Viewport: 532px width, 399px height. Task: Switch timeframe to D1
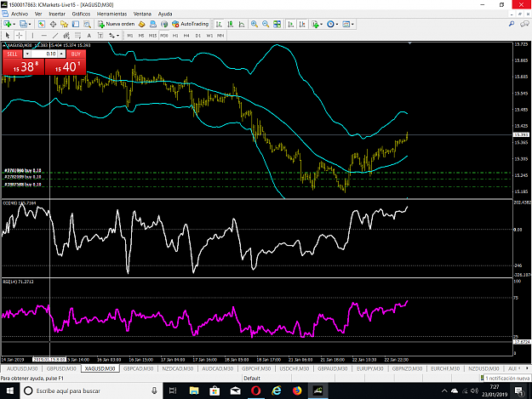pos(198,35)
